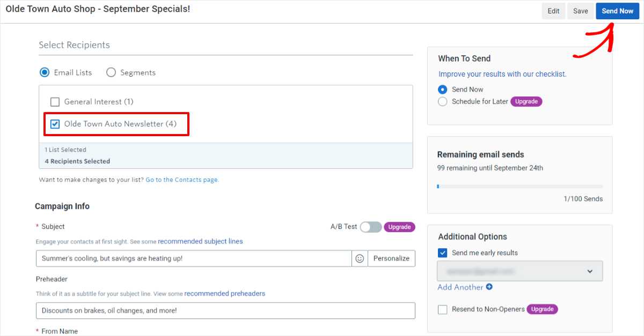Select Send Now under When To Send
This screenshot has width=644, height=336.
(442, 89)
